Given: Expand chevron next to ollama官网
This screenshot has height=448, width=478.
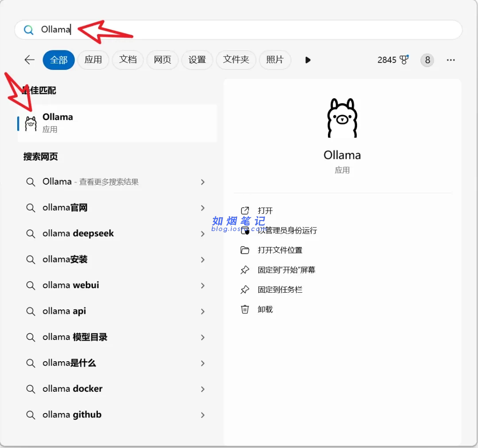Looking at the screenshot, I should click(203, 208).
